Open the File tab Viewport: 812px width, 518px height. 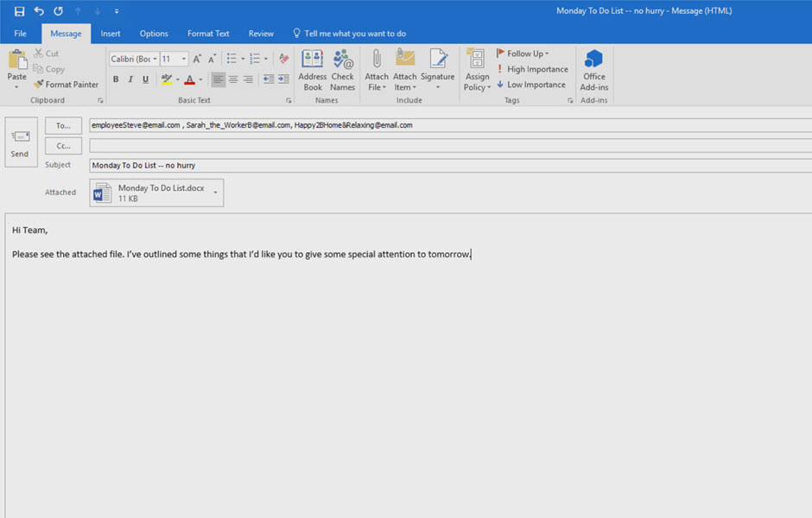point(20,34)
